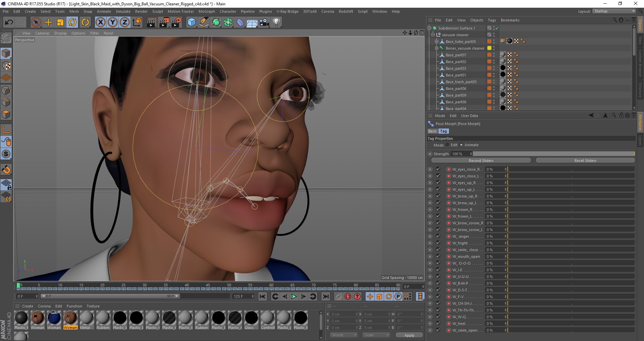Go to end of animation
Image resolution: width=644 pixels, height=341 pixels.
[x=325, y=296]
